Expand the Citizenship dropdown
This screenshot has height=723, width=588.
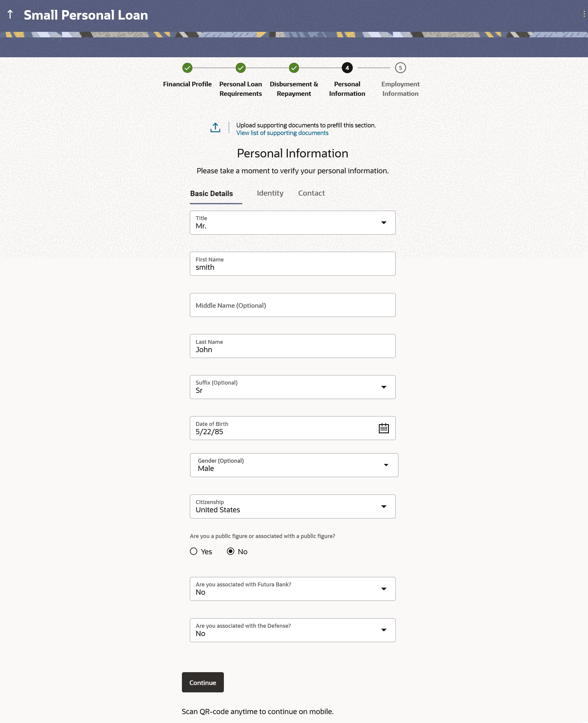pyautogui.click(x=383, y=506)
